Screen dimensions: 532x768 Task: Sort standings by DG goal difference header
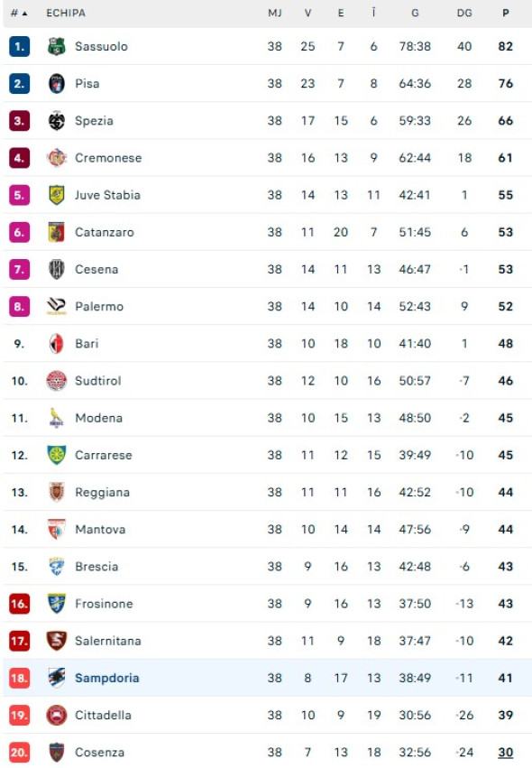coord(464,14)
